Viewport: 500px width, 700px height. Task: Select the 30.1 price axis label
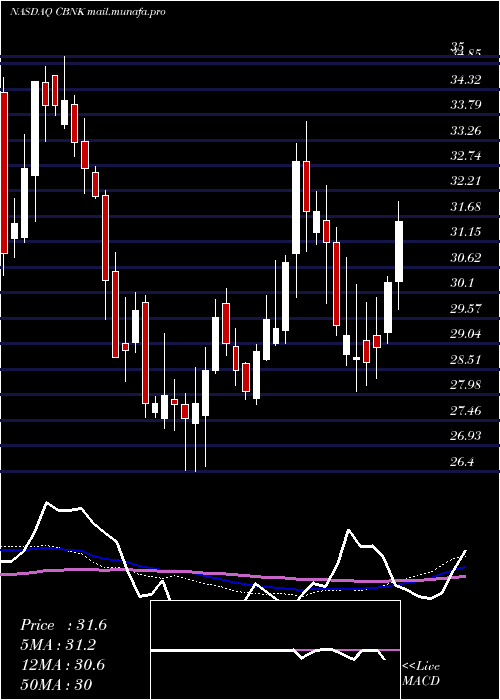462,283
